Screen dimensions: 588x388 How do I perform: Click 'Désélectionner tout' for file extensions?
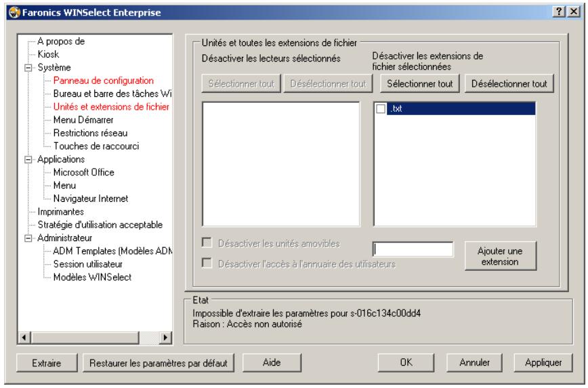[x=509, y=83]
